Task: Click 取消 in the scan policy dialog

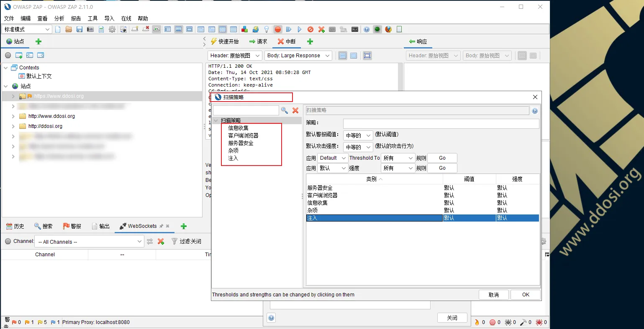Action: 494,295
